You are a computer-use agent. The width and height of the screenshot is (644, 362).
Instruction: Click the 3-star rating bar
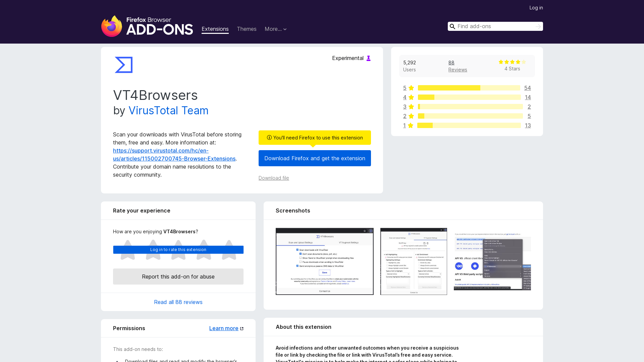point(470,107)
